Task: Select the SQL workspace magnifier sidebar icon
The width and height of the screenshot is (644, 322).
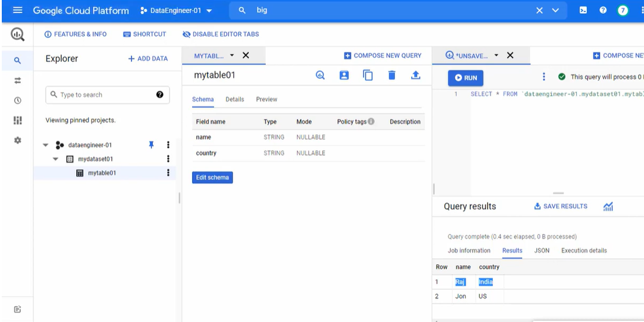Action: [17, 60]
